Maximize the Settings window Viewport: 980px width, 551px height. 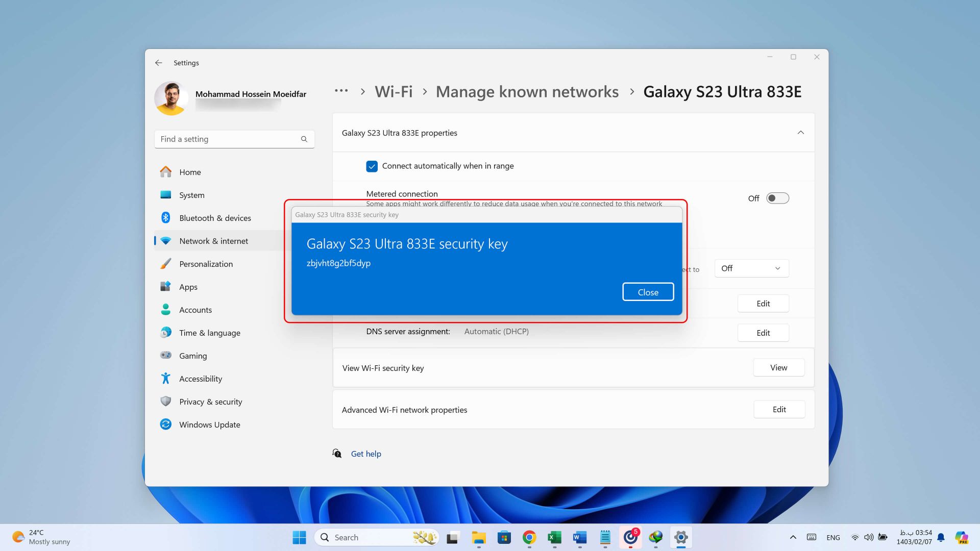(x=793, y=57)
